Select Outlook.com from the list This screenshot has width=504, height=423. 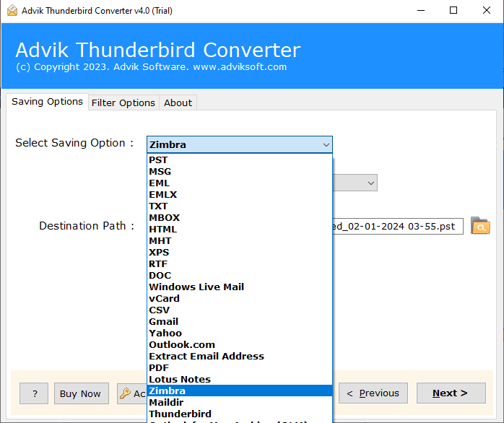point(240,345)
